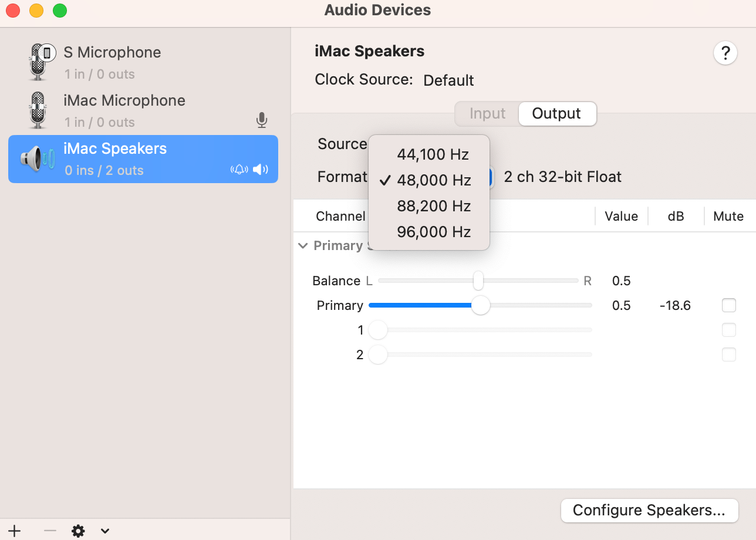Click the minus remove device button
Viewport: 756px width, 540px height.
(50, 531)
